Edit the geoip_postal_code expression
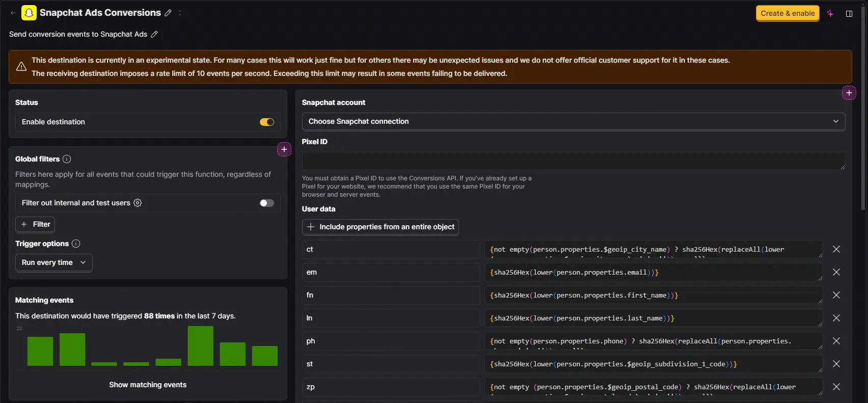This screenshot has width=868, height=403. (654, 387)
